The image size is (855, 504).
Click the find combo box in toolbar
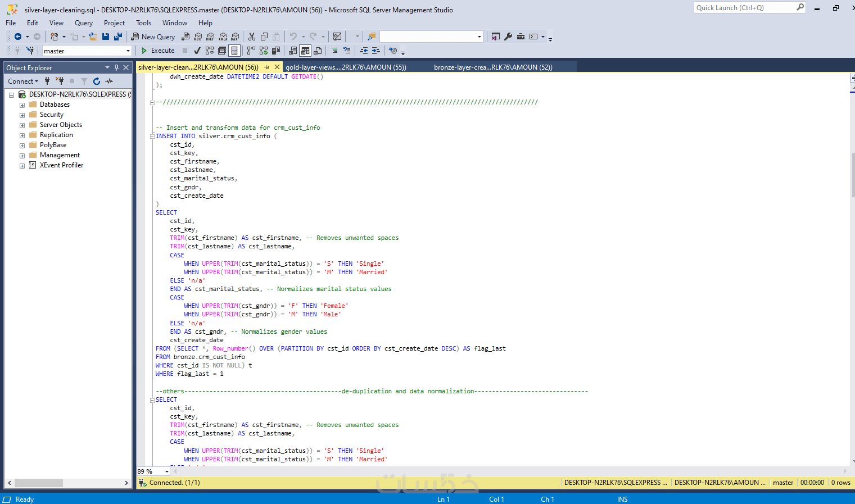431,37
